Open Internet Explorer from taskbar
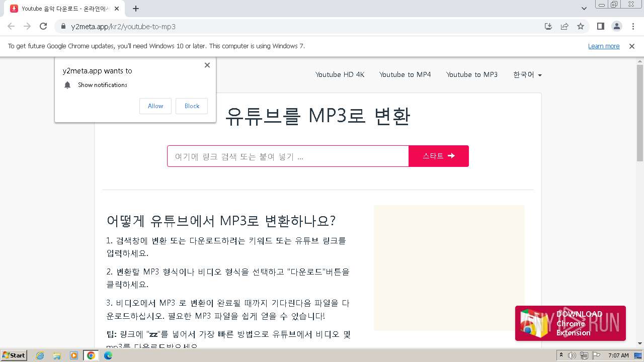The width and height of the screenshot is (644, 362). pos(40,355)
